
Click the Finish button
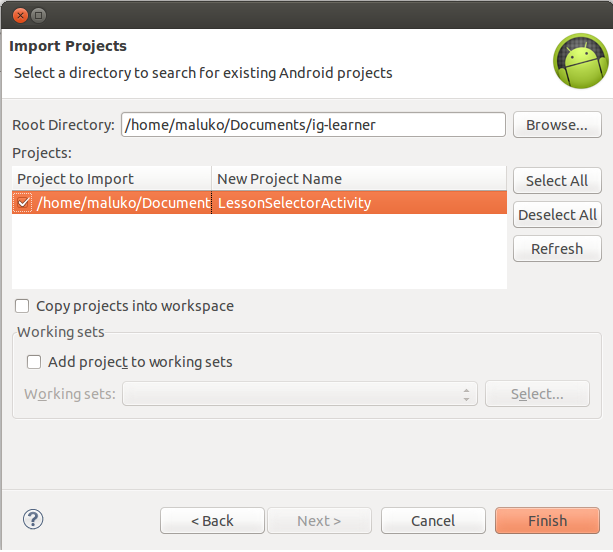pyautogui.click(x=547, y=521)
